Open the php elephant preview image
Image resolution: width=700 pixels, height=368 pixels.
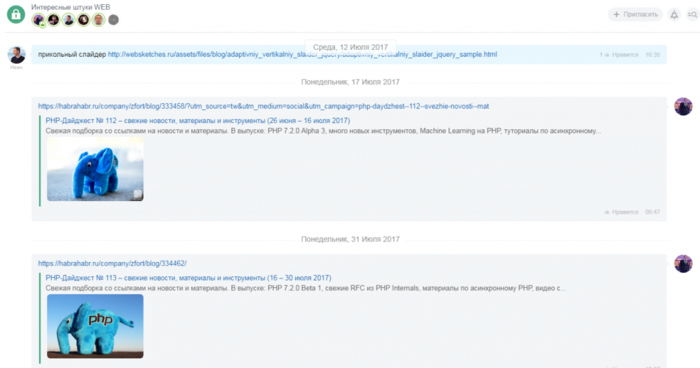point(95,326)
